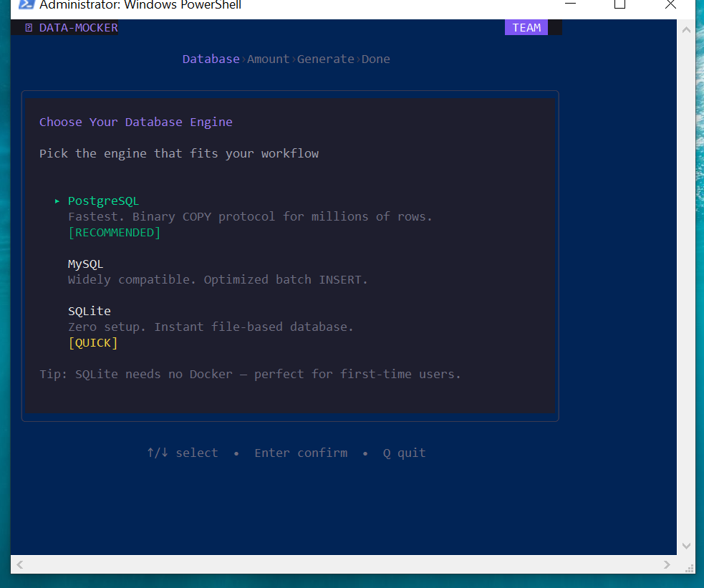Select the Amount breadcrumb step
Image resolution: width=704 pixels, height=588 pixels.
(x=268, y=59)
